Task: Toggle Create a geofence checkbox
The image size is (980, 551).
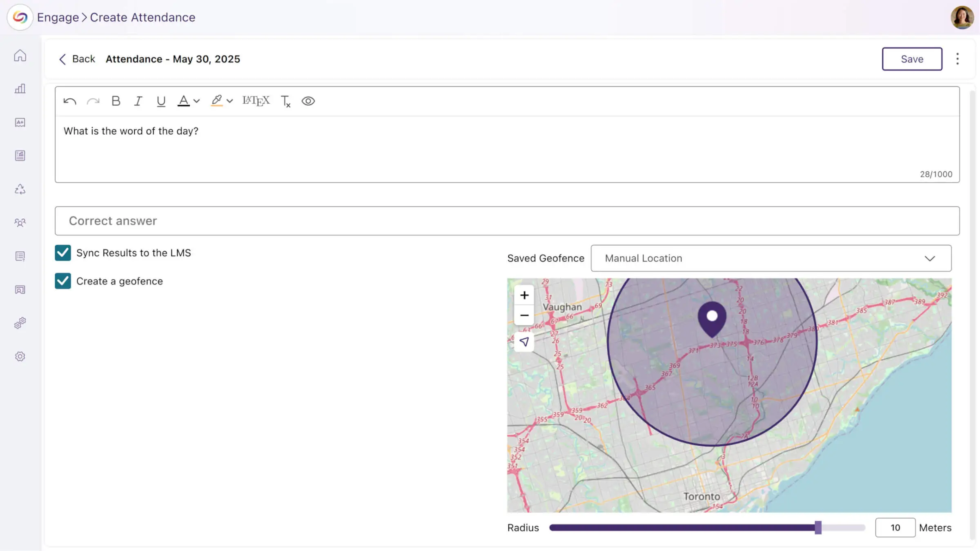Action: click(63, 281)
